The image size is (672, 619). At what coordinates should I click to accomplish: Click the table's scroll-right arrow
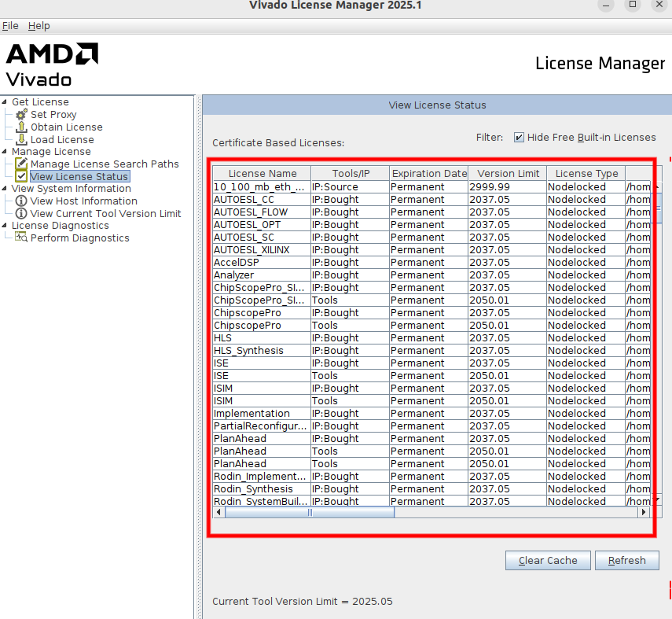[x=643, y=512]
